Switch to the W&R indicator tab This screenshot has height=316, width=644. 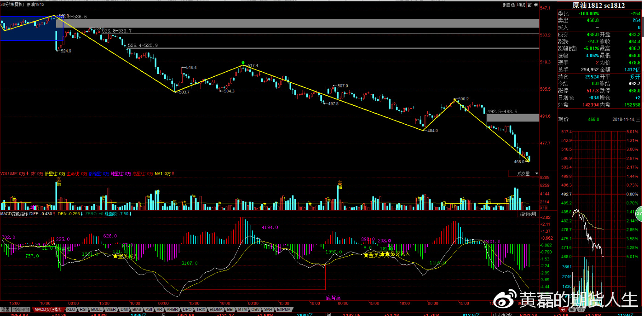111,310
